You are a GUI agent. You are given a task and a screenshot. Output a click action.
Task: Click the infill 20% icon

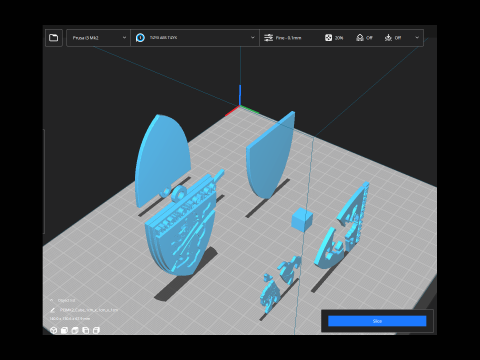(x=328, y=38)
